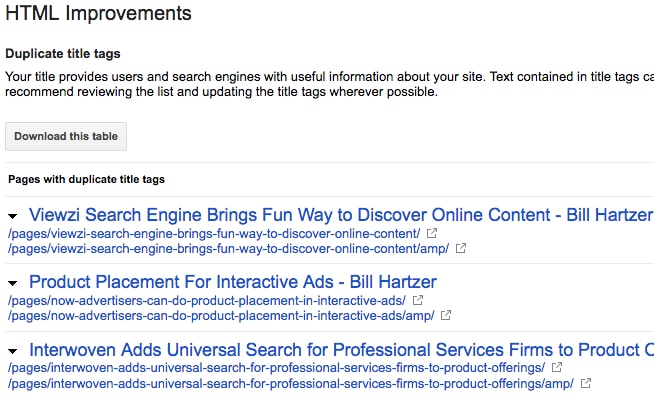This screenshot has width=654, height=396.
Task: Click the Pages with duplicate title tags header
Action: (x=87, y=179)
